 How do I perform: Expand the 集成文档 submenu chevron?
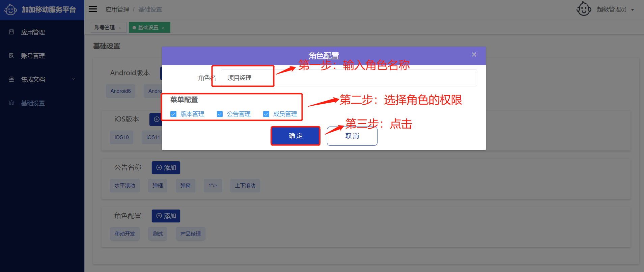73,79
